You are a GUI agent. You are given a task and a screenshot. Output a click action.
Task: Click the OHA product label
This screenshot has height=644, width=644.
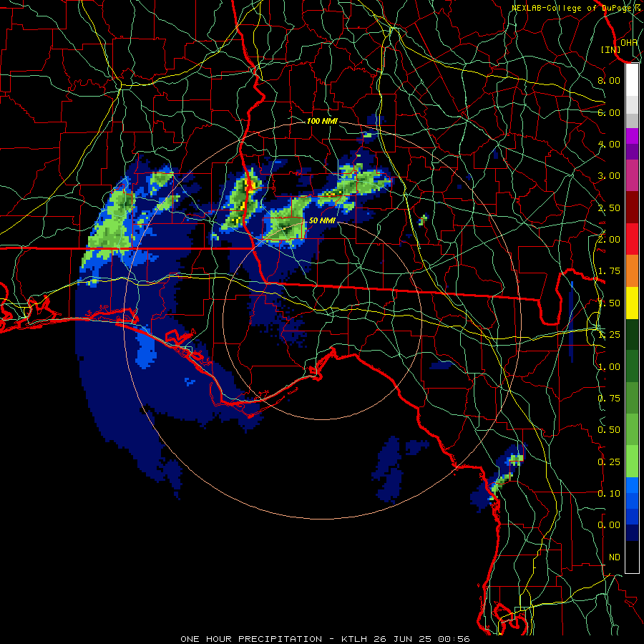pyautogui.click(x=629, y=42)
